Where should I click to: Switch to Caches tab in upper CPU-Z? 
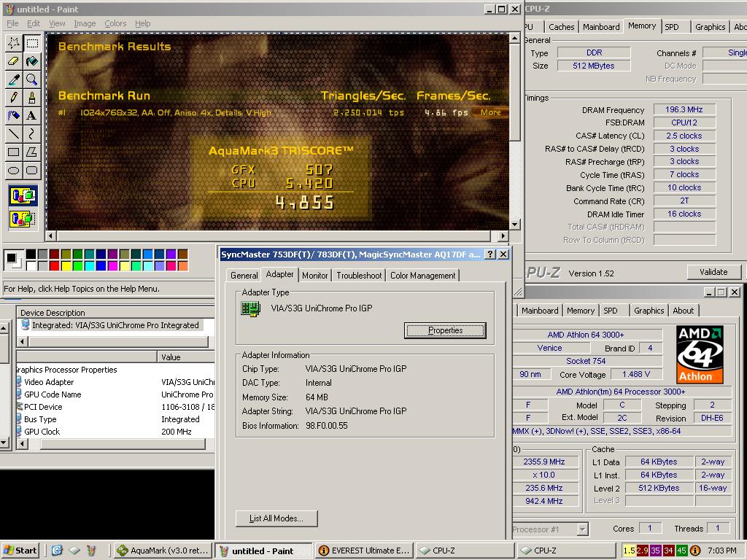(561, 27)
